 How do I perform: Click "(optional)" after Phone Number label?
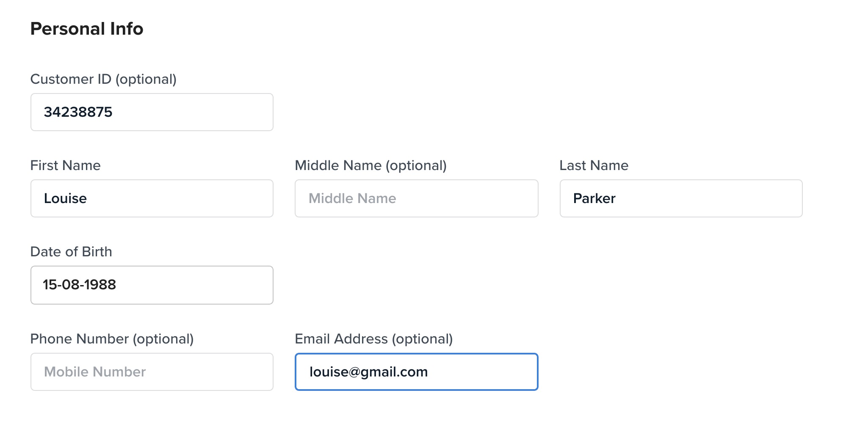(163, 339)
